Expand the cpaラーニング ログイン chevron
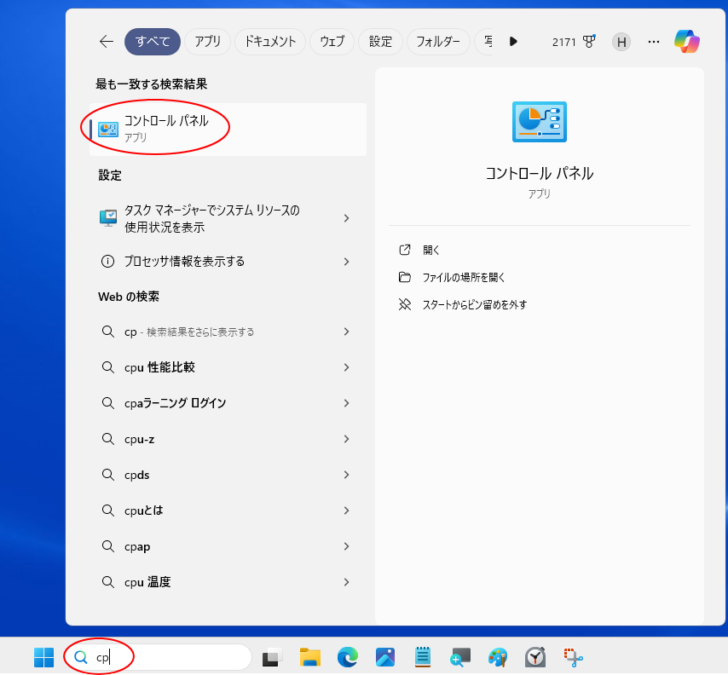This screenshot has width=728, height=675. tap(346, 403)
